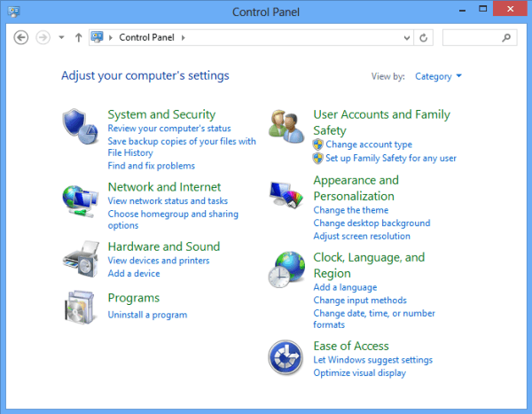This screenshot has height=414, width=532.
Task: Click the window icon in title bar
Action: (14, 12)
